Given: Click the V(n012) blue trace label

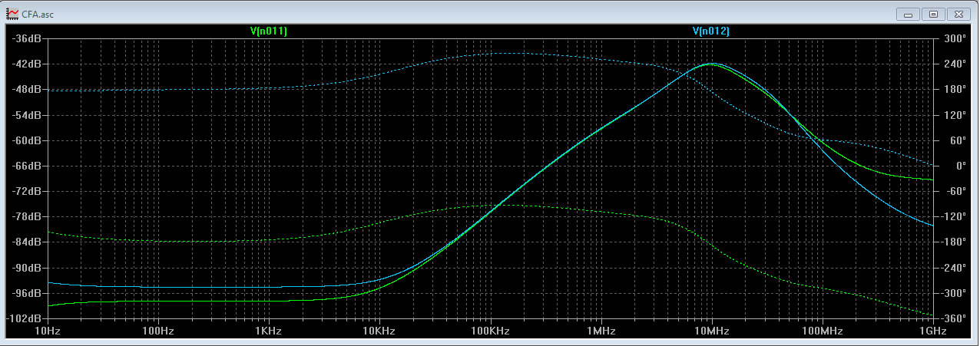Looking at the screenshot, I should pyautogui.click(x=710, y=31).
